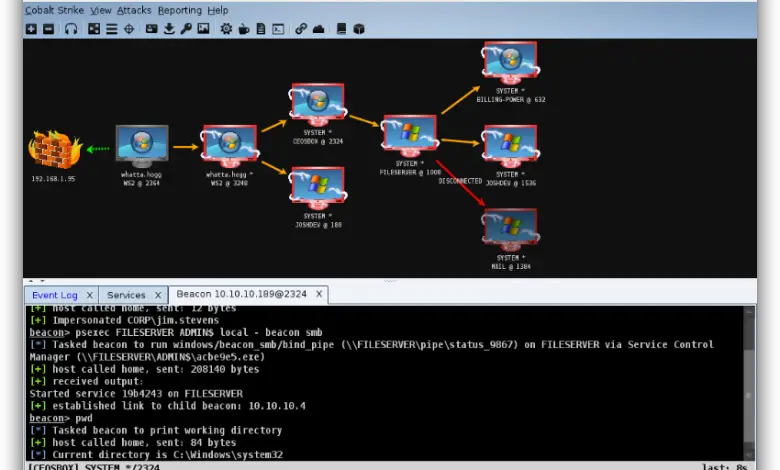780x470 pixels.
Task: Close the Services tab
Action: [x=158, y=295]
